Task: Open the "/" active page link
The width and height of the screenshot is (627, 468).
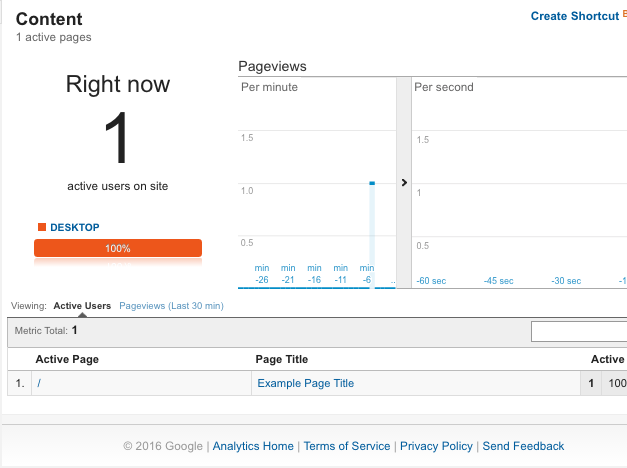Action: [39, 383]
